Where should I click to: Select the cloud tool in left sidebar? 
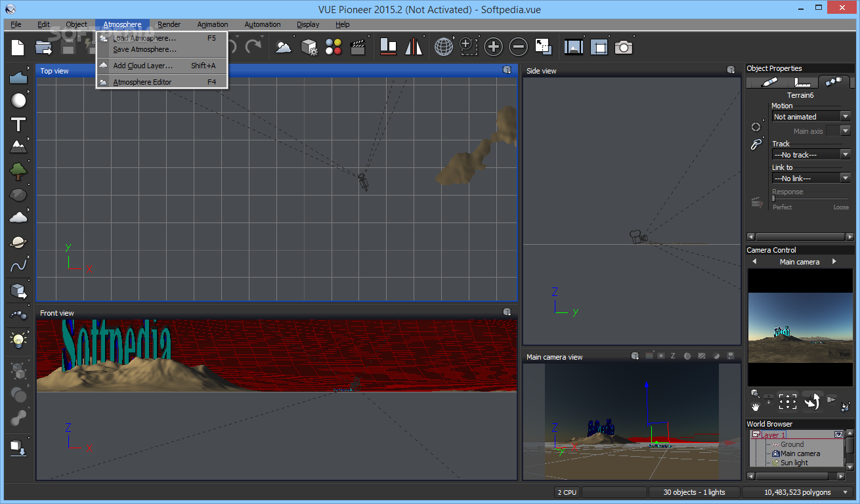(x=18, y=217)
